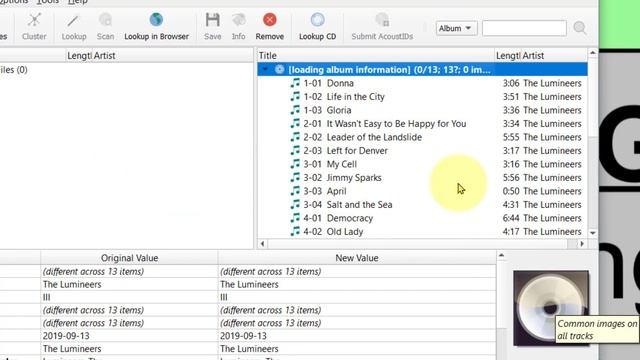Click the Artist column header in left pane

[173, 56]
